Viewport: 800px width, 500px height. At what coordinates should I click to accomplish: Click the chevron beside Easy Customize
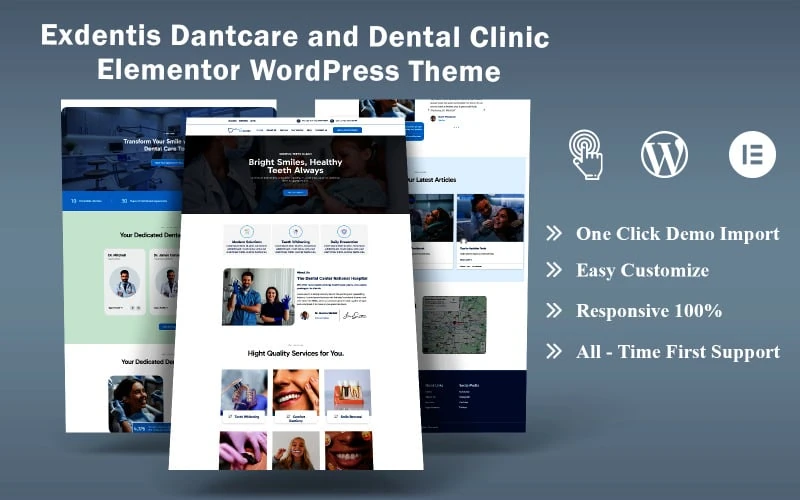[553, 271]
